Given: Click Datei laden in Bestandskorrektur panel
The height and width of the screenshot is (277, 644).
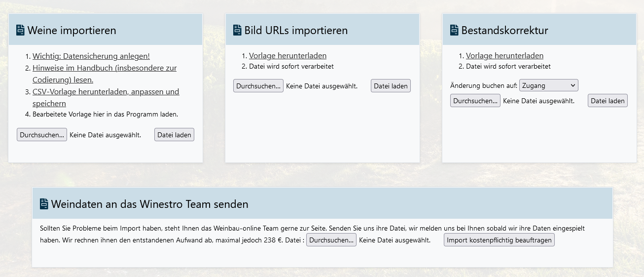Looking at the screenshot, I should pyautogui.click(x=608, y=101).
